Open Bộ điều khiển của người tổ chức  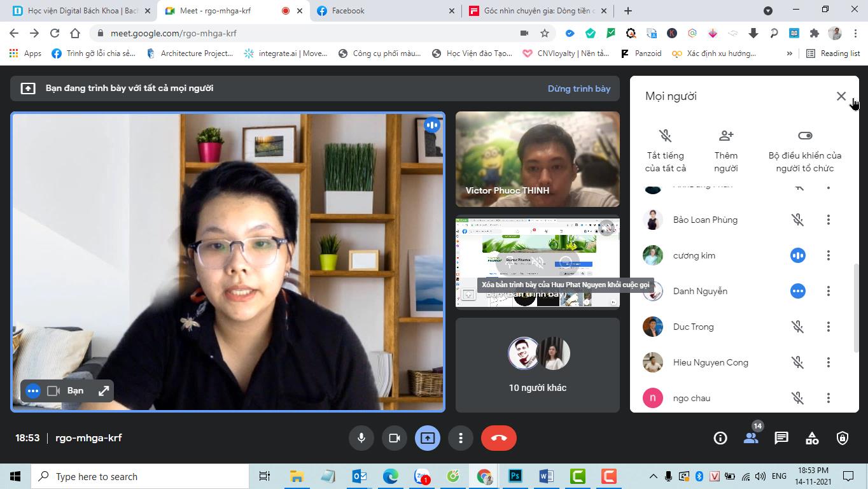[x=805, y=151]
